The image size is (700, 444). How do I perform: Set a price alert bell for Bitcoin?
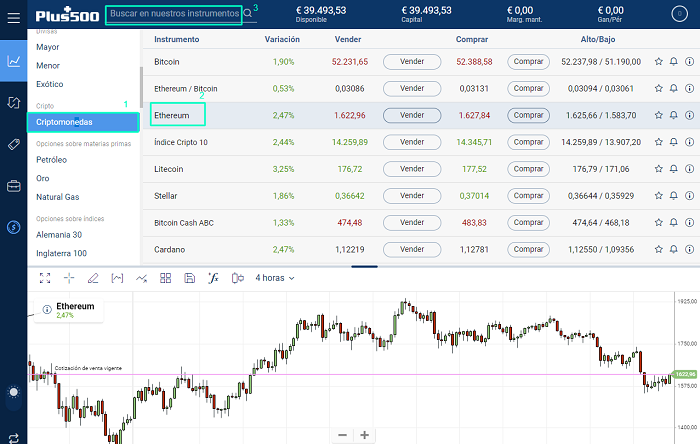pyautogui.click(x=674, y=62)
